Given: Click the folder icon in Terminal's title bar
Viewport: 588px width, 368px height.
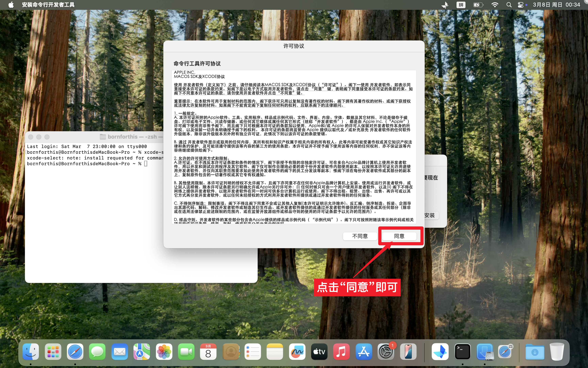Looking at the screenshot, I should [103, 137].
